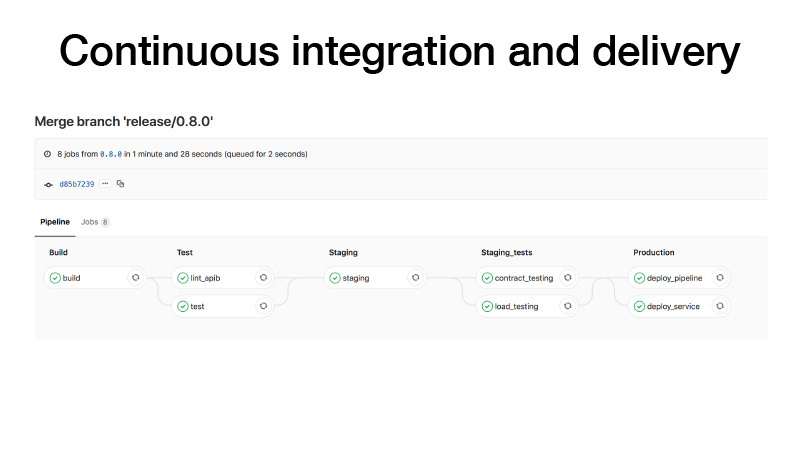Retry the build job
This screenshot has height=450, width=800.
click(135, 278)
